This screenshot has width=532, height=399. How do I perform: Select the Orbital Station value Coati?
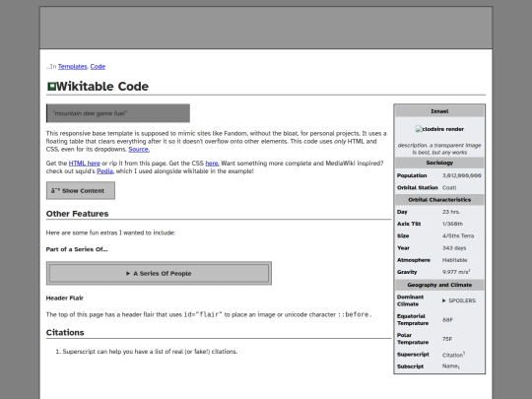[449, 187]
